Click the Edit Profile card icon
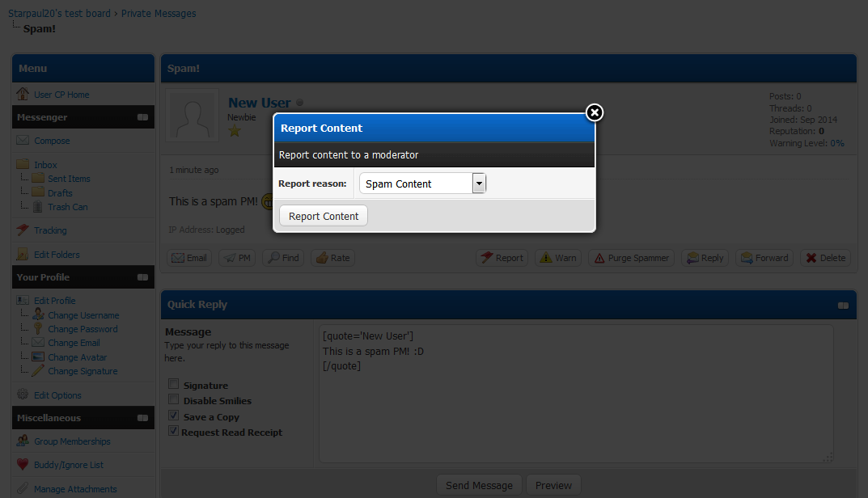This screenshot has height=498, width=868. point(23,300)
